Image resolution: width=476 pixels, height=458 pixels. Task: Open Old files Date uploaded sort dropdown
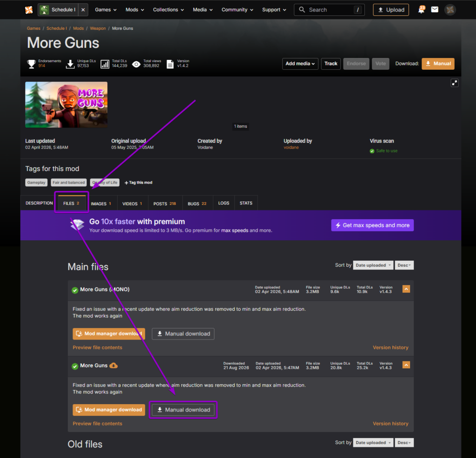point(373,443)
